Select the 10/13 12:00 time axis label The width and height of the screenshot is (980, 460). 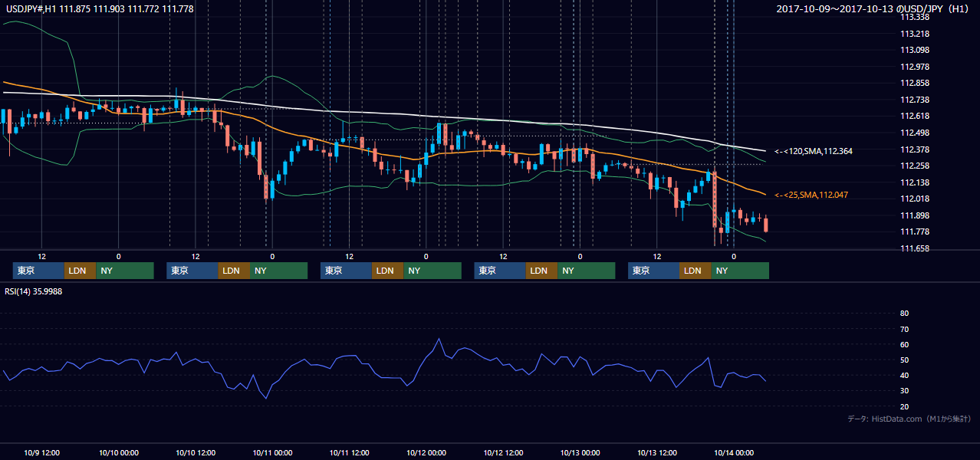(656, 452)
